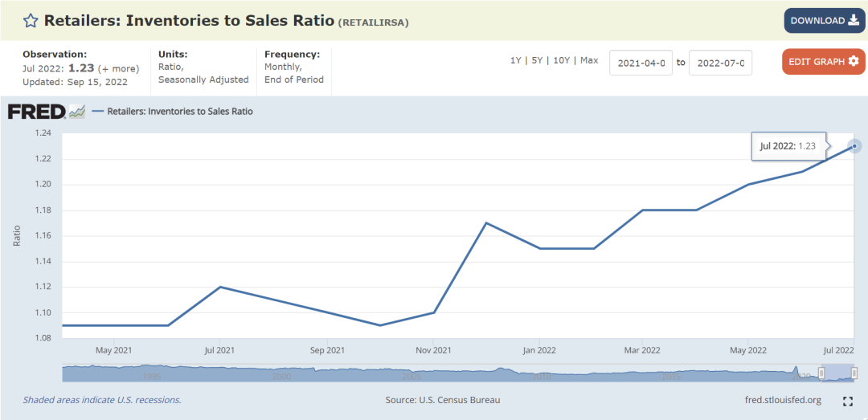Viewport: 868px width, 420px height.
Task: Open the fred.stlouisfed.org link
Action: point(783,400)
